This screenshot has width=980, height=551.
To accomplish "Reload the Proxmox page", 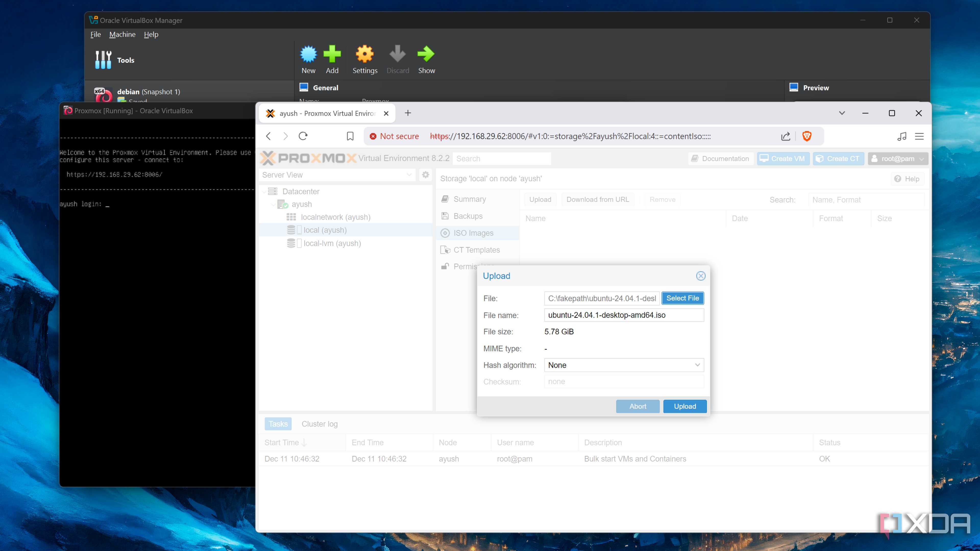I will [x=303, y=136].
